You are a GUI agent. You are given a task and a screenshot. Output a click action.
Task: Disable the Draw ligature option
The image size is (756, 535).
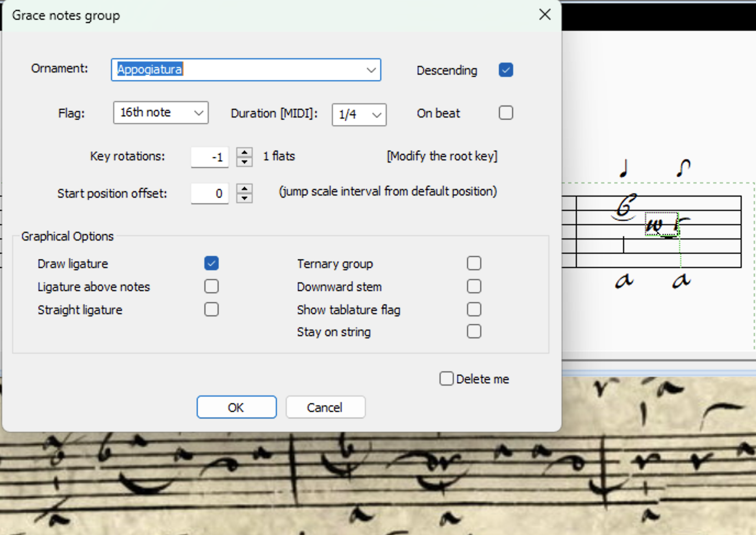coord(212,264)
